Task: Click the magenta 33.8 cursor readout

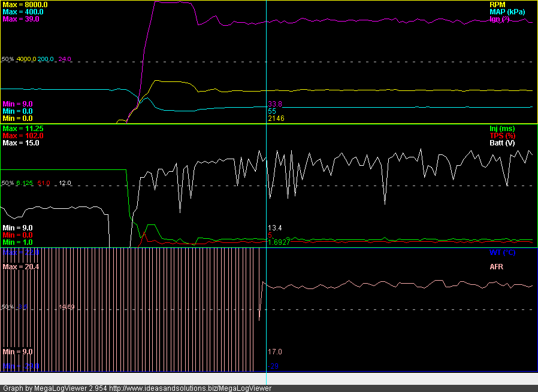Action: (x=275, y=104)
